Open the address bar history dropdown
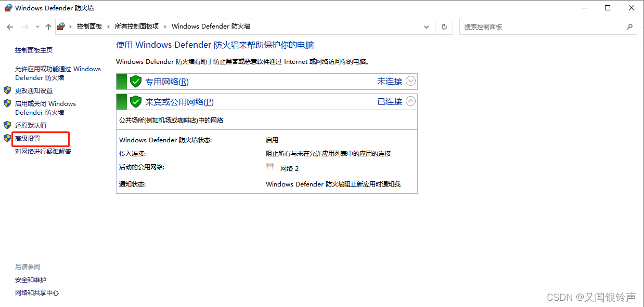Viewport: 644px width, 307px height. click(x=427, y=26)
